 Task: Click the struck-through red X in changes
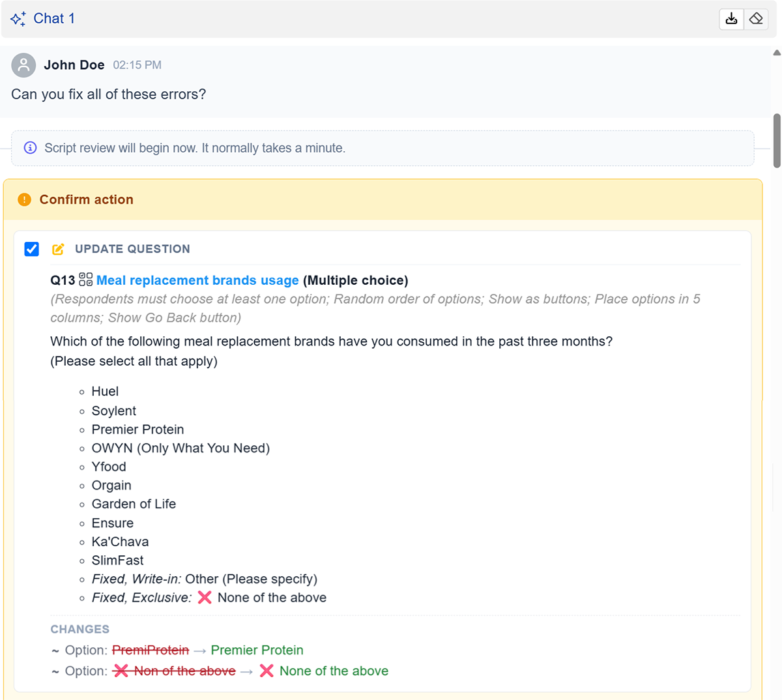tap(121, 671)
